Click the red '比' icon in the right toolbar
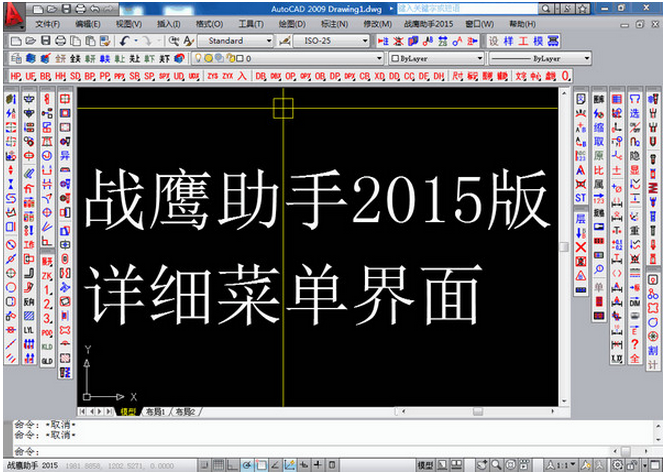The height and width of the screenshot is (474, 671). click(x=599, y=170)
